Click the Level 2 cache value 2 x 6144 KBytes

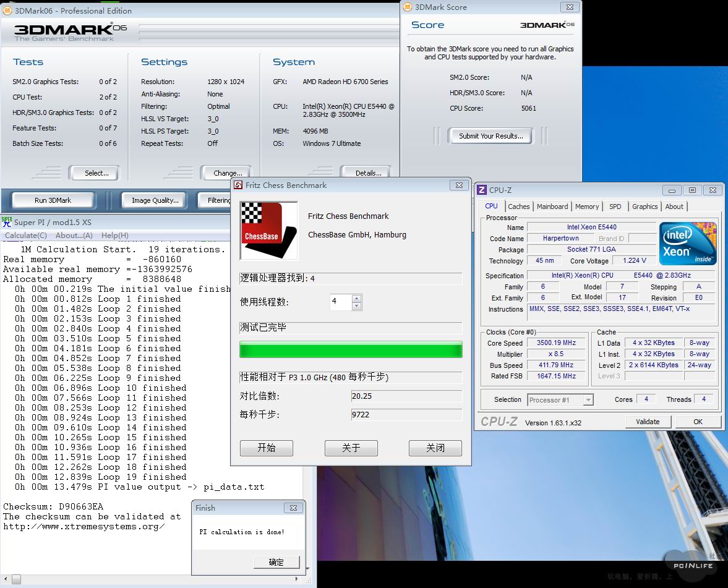point(654,365)
